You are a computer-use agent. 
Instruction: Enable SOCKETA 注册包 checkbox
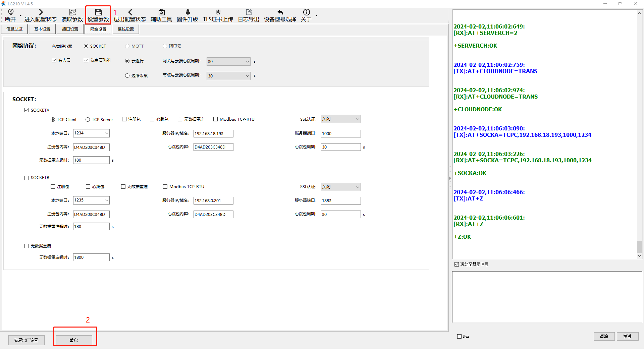tap(124, 119)
